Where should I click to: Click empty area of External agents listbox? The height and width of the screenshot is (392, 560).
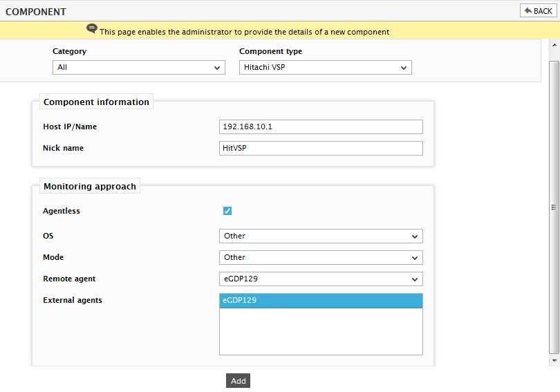[321, 331]
